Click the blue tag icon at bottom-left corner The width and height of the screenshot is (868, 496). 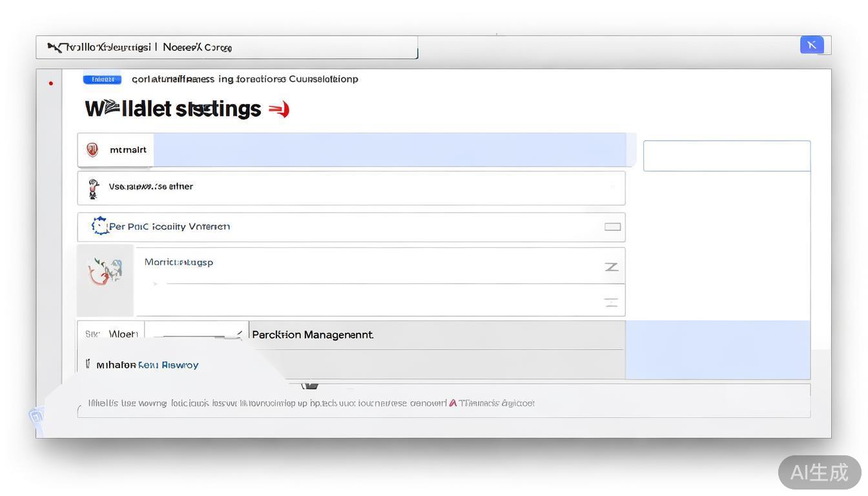click(x=37, y=416)
